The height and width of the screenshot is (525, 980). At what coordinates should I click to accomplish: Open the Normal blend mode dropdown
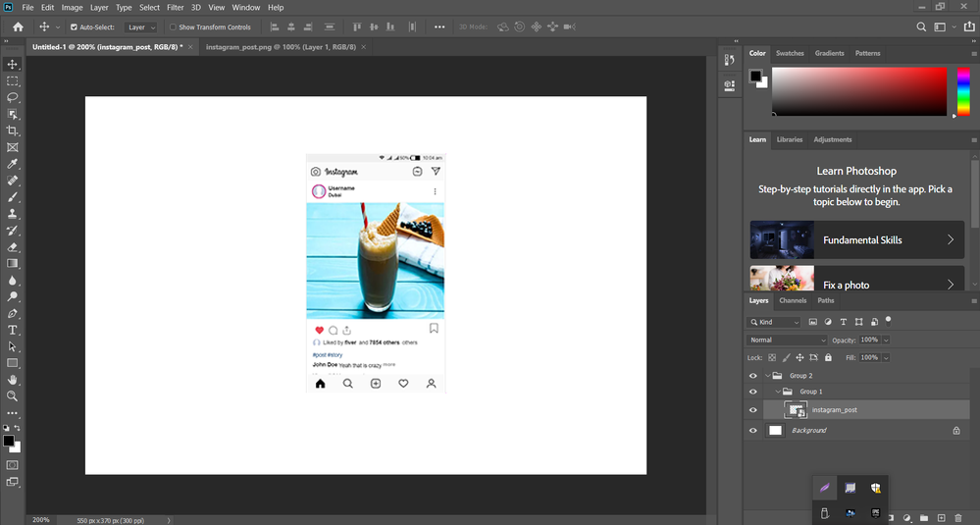[x=787, y=340]
